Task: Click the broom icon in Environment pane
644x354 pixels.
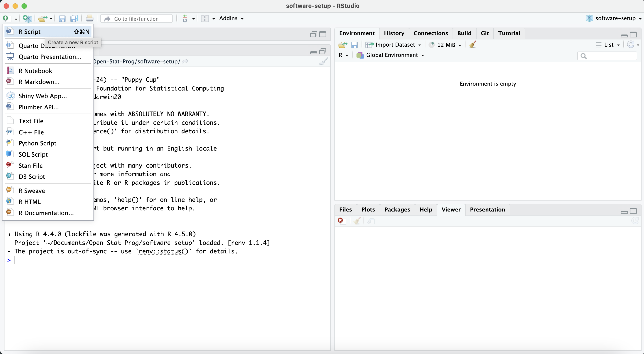Action: coord(473,45)
